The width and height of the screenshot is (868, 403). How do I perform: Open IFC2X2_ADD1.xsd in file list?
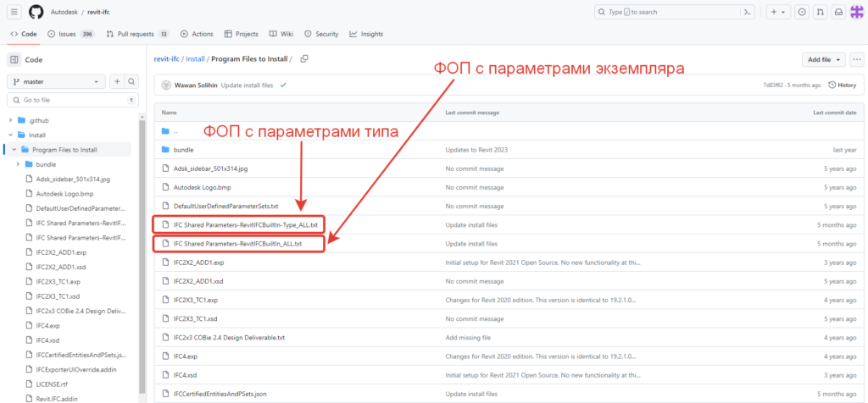coord(198,281)
